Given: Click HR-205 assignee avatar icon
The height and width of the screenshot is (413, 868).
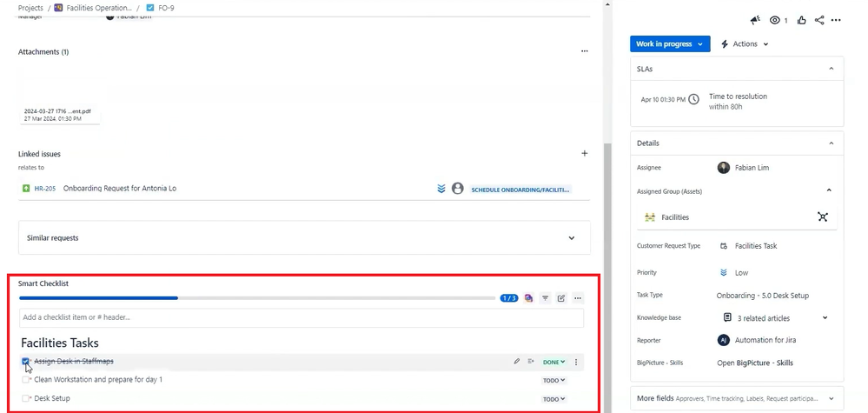Looking at the screenshot, I should [x=457, y=188].
